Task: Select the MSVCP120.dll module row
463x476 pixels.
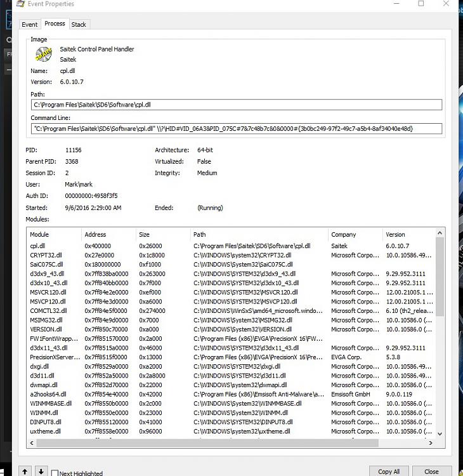Action: [x=231, y=301]
